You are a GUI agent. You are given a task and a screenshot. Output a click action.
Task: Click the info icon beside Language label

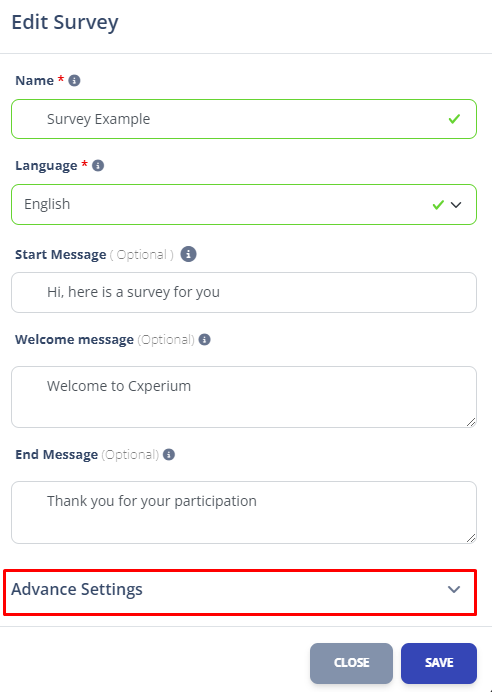98,165
